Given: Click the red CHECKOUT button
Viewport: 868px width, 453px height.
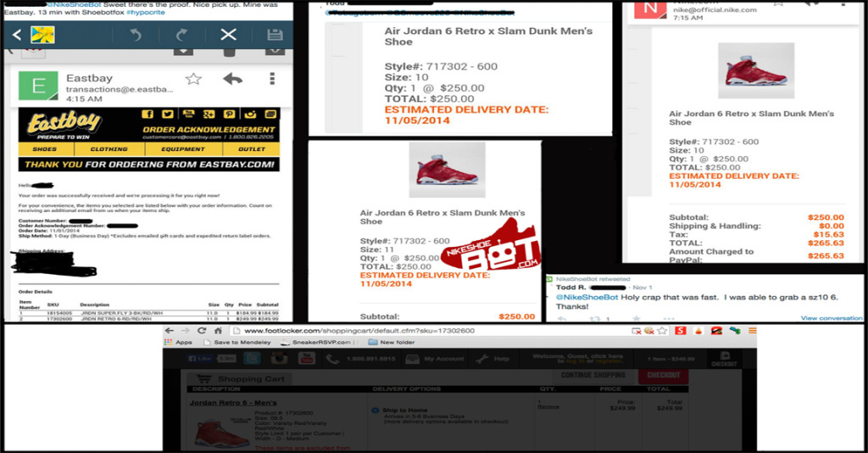Looking at the screenshot, I should coord(664,375).
